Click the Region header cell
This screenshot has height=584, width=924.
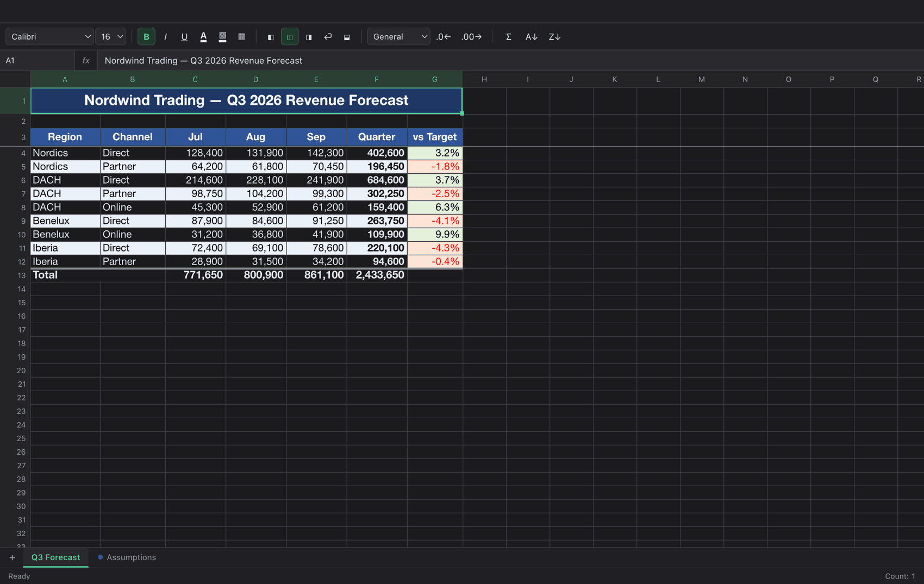pos(65,137)
